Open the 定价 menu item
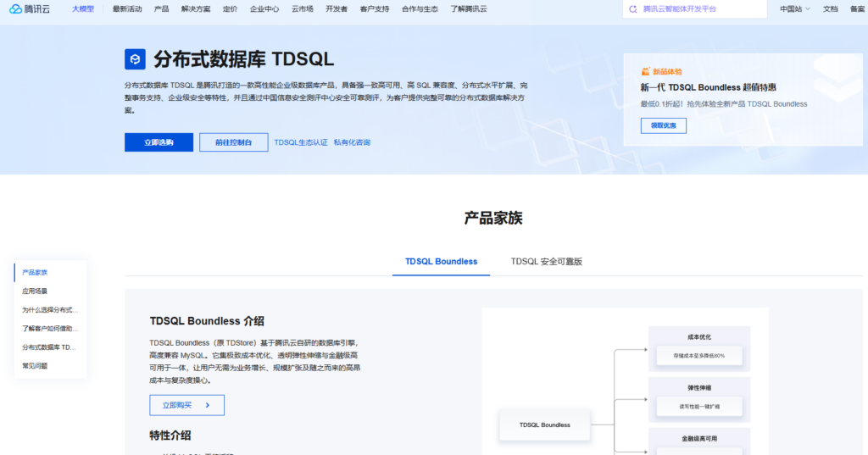Screen dimensions: 868x455 [231, 8]
